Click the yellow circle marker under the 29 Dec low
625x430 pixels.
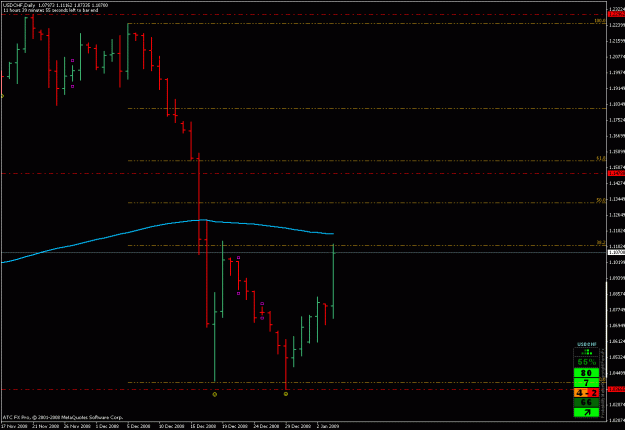286,394
